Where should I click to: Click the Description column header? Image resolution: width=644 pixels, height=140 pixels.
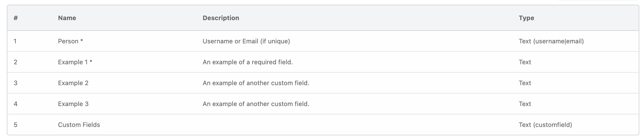point(221,18)
